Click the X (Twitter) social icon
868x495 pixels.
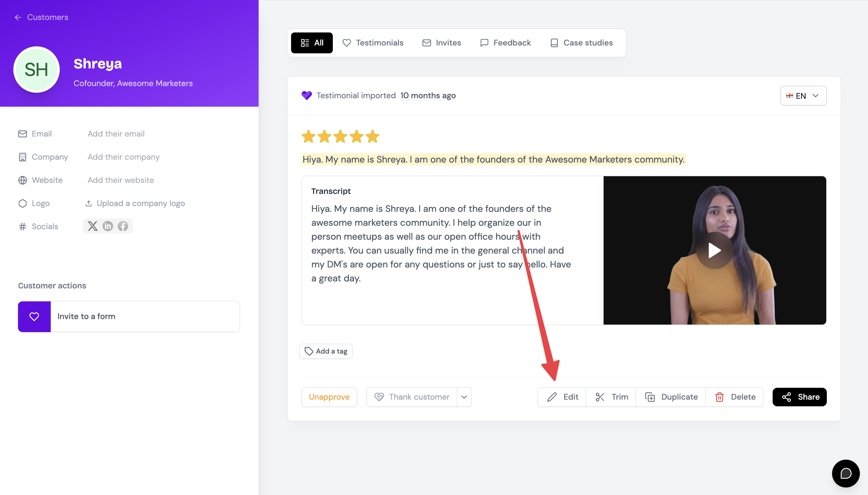coord(92,226)
